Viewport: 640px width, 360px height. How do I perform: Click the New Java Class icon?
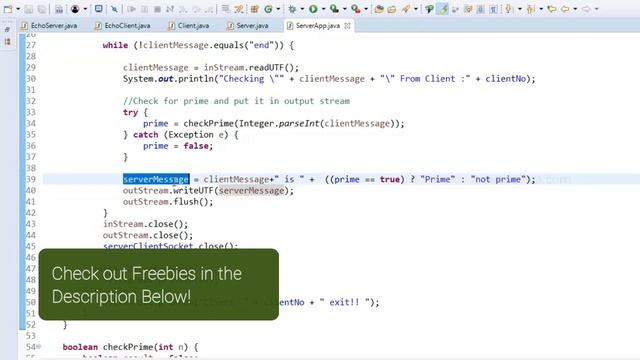[x=268, y=9]
